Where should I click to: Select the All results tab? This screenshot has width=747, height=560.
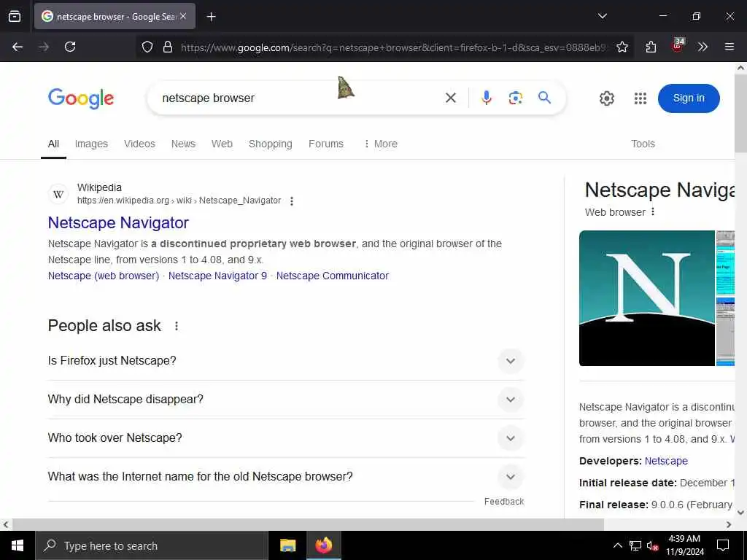53,144
